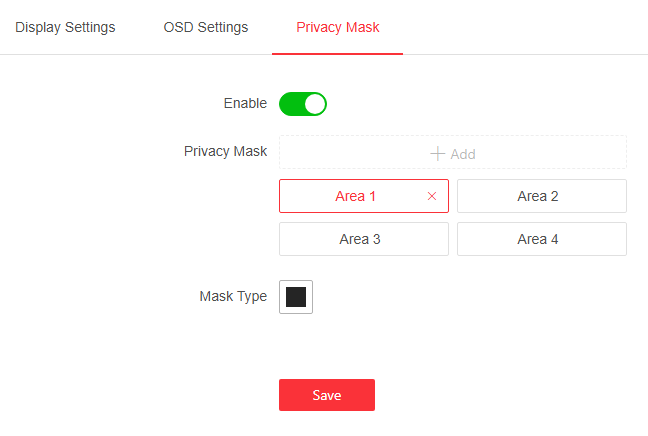This screenshot has width=648, height=436.
Task: Click the Add text in the dashed box
Action: pyautogui.click(x=463, y=154)
